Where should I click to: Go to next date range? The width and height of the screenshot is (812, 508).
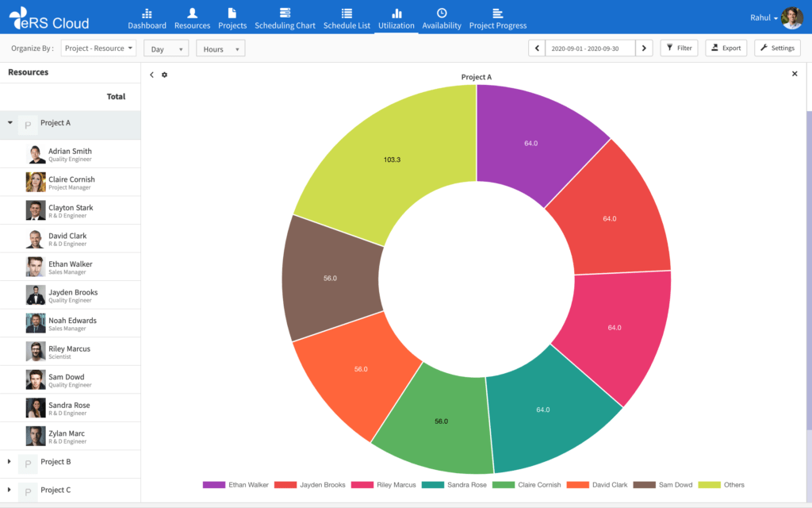[x=644, y=48]
